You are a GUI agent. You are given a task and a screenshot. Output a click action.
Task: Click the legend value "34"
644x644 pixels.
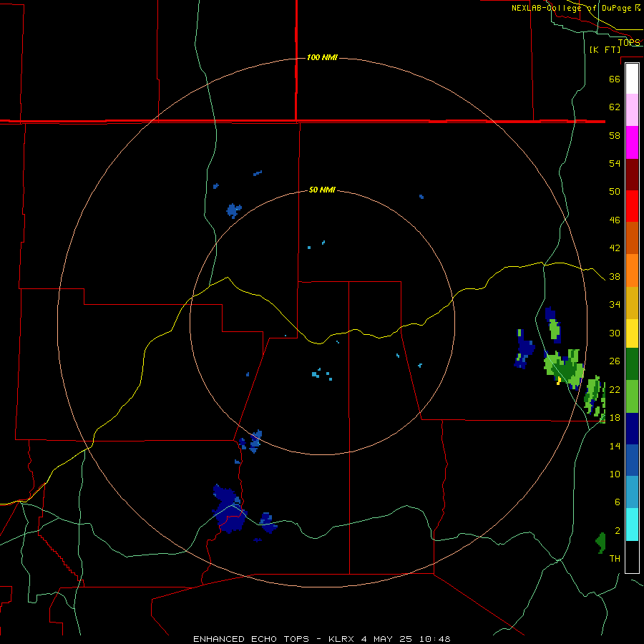[x=615, y=305]
